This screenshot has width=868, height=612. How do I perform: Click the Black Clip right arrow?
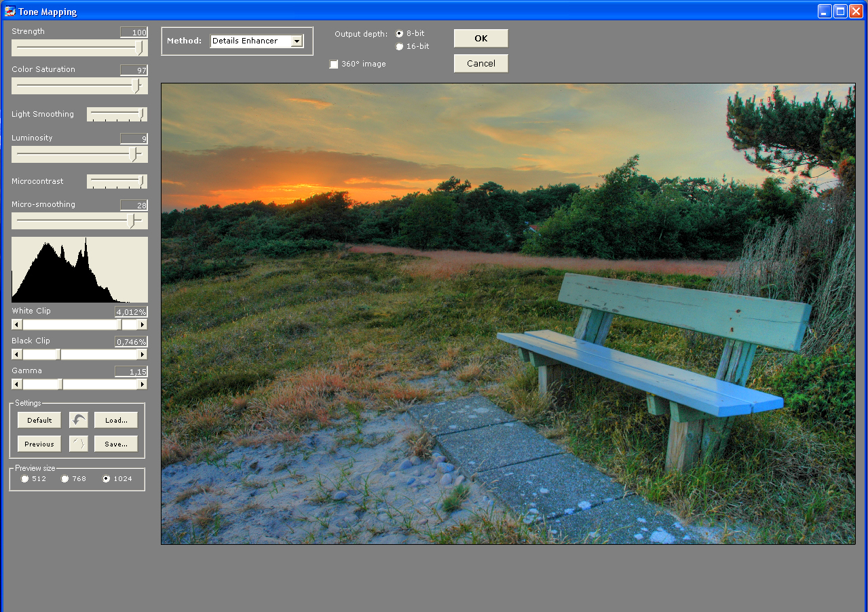tap(143, 354)
